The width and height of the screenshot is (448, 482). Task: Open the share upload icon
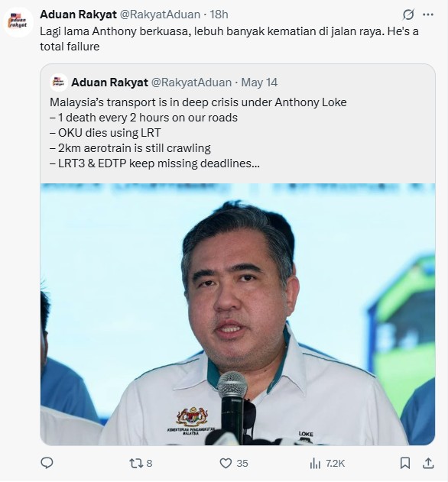coord(428,463)
